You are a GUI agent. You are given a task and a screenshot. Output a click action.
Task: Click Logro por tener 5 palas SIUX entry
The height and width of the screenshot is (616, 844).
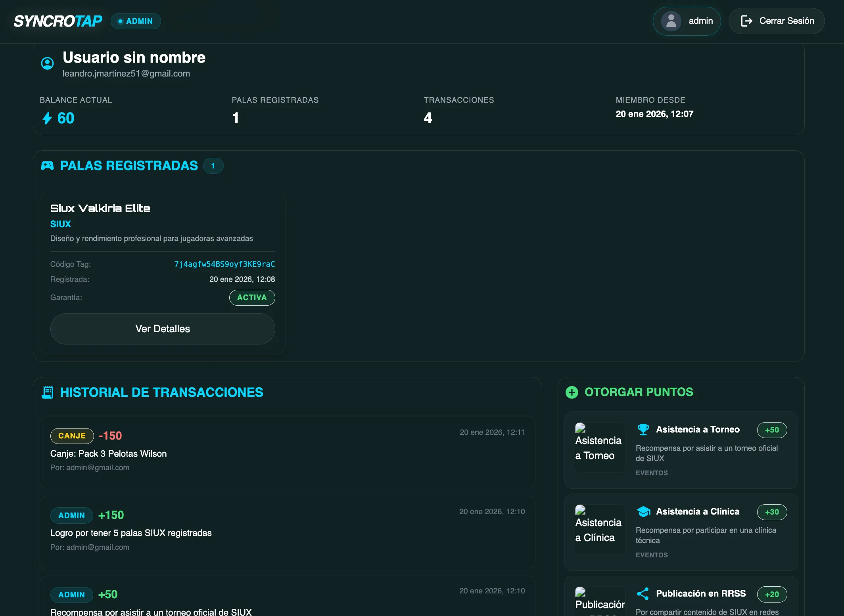[x=131, y=533]
